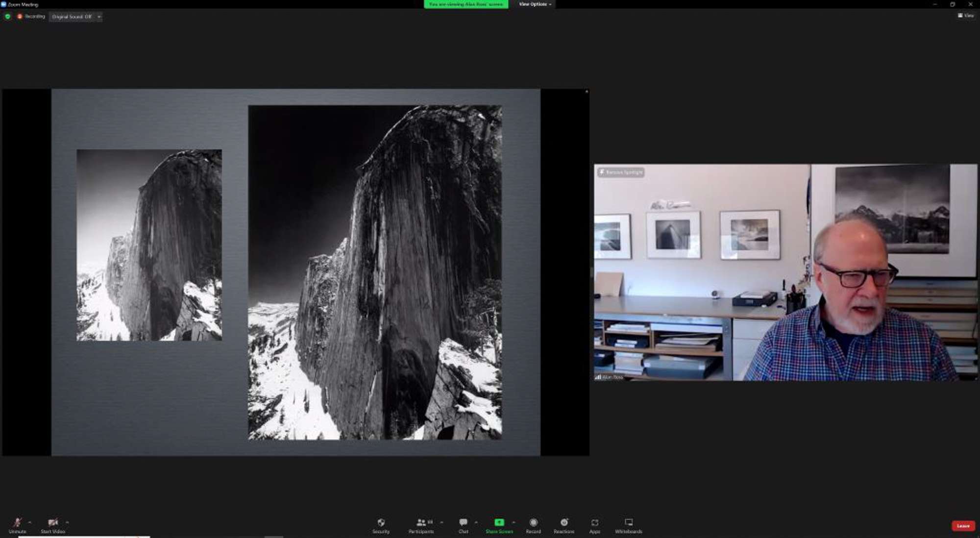Click the Start Video camera icon
980x538 pixels.
pos(53,522)
